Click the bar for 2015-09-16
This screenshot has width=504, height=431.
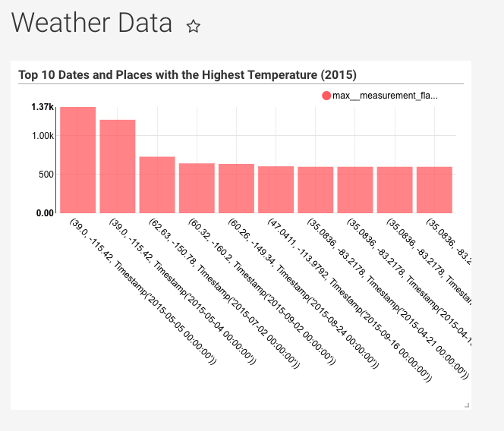(276, 189)
